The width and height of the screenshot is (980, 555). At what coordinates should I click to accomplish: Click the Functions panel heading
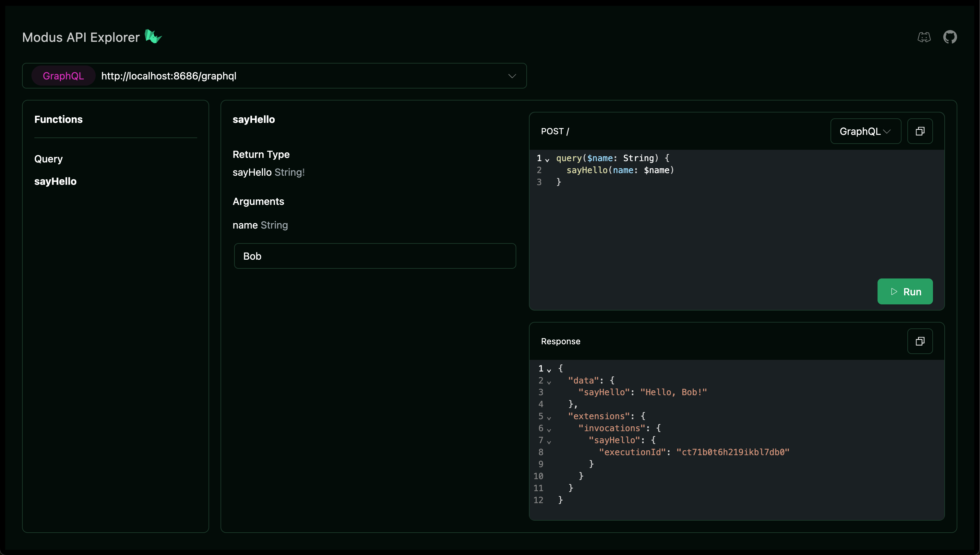[58, 119]
